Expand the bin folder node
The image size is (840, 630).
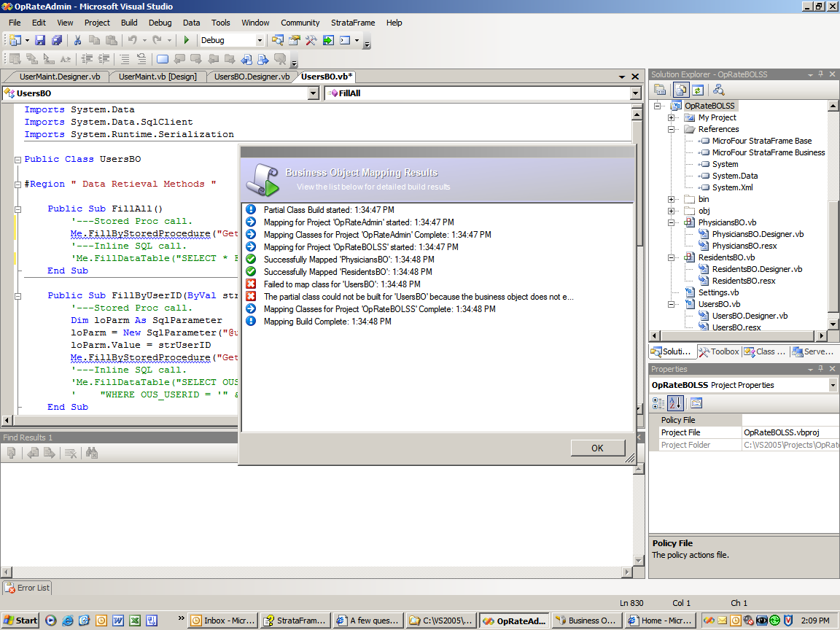672,199
